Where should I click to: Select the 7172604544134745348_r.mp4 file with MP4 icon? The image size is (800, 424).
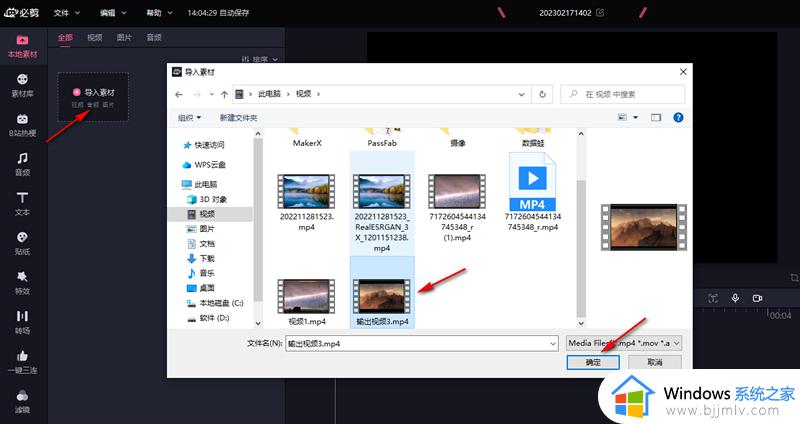pos(533,193)
